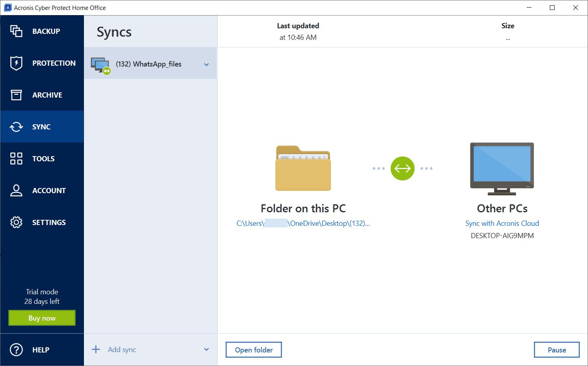This screenshot has height=366, width=588.
Task: Expand the (132) WhatsApp_files chevron
Action: point(206,65)
